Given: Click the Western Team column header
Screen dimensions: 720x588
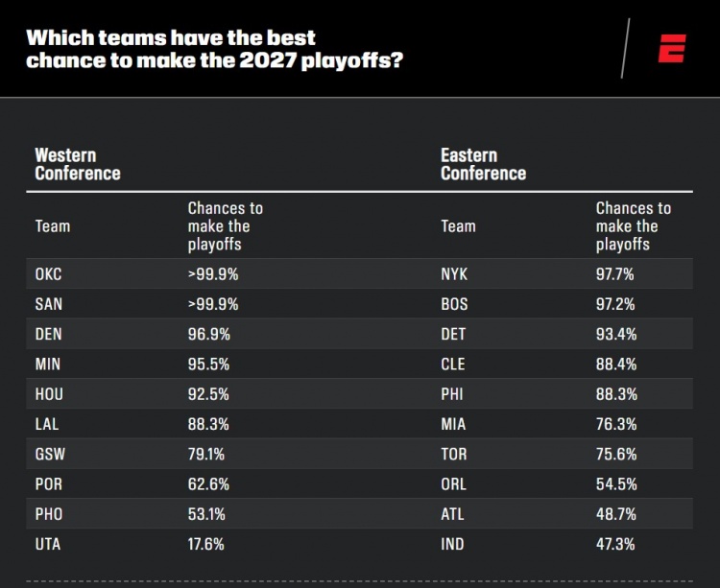Looking at the screenshot, I should point(53,226).
